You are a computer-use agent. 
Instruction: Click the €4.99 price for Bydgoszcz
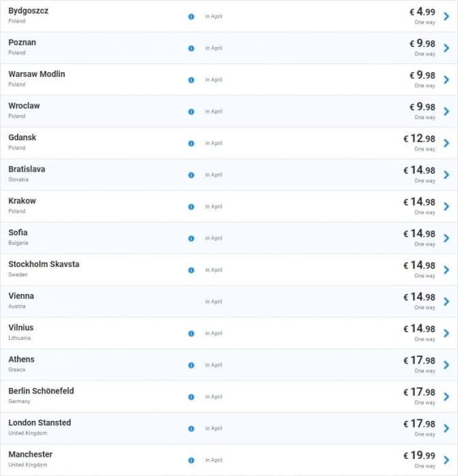pyautogui.click(x=422, y=12)
